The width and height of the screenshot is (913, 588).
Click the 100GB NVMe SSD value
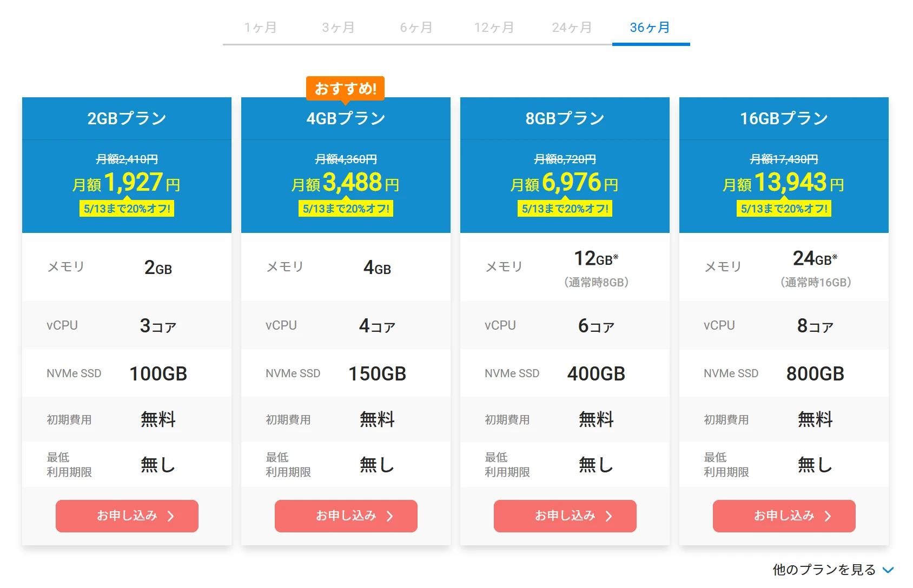pyautogui.click(x=158, y=373)
